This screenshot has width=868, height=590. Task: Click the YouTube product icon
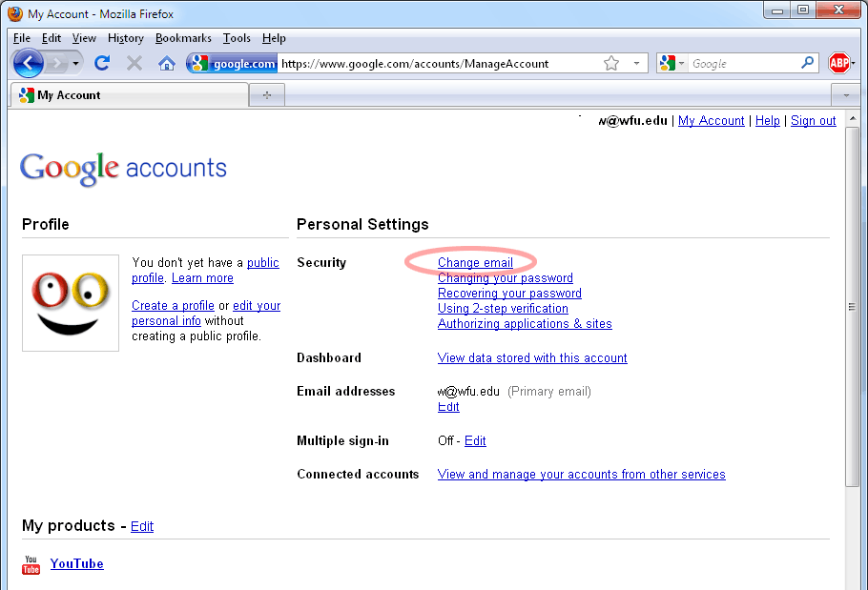click(x=31, y=564)
